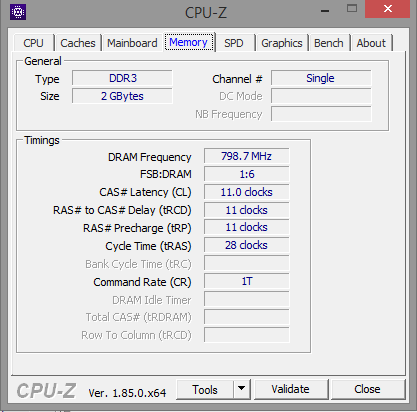The height and width of the screenshot is (412, 417).
Task: Go to the Bench tab
Action: click(329, 43)
